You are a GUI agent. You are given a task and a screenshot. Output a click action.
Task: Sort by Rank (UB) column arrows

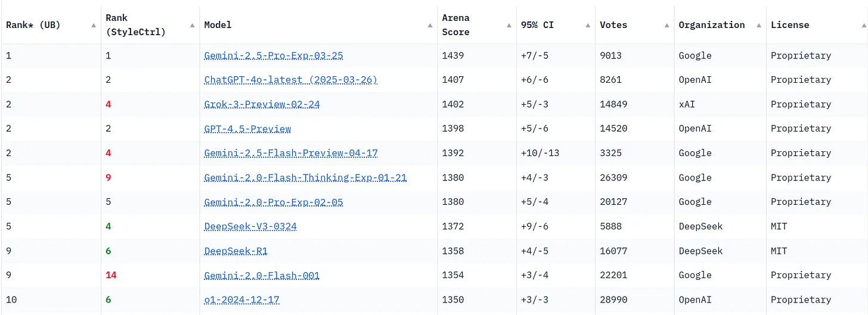[x=94, y=25]
